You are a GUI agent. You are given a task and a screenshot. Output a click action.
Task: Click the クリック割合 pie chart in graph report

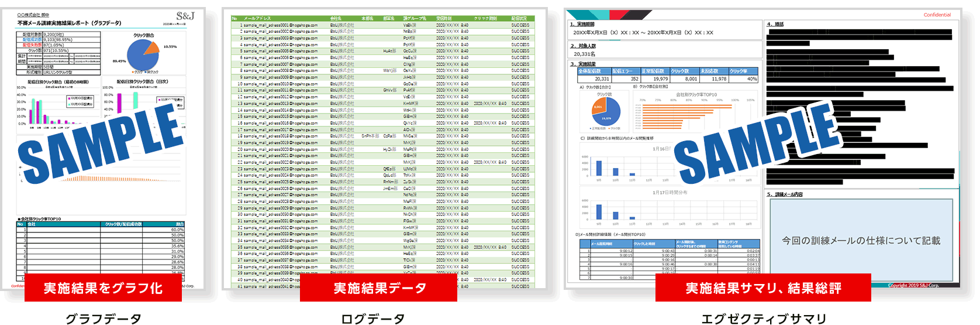pos(143,55)
